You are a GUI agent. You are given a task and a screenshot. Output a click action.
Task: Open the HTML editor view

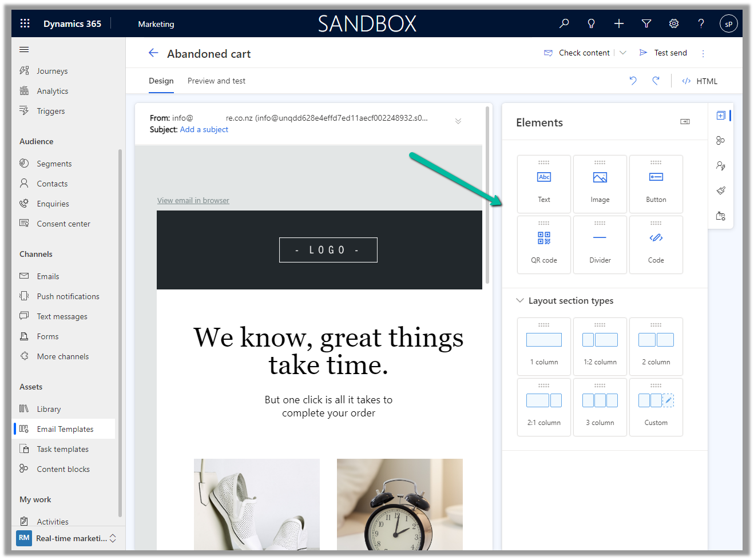coord(700,81)
